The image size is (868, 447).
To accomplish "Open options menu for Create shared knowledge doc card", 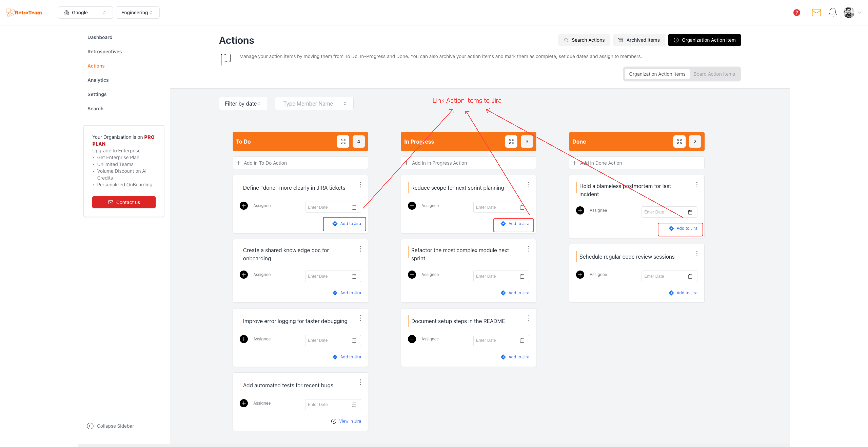I will [x=361, y=249].
